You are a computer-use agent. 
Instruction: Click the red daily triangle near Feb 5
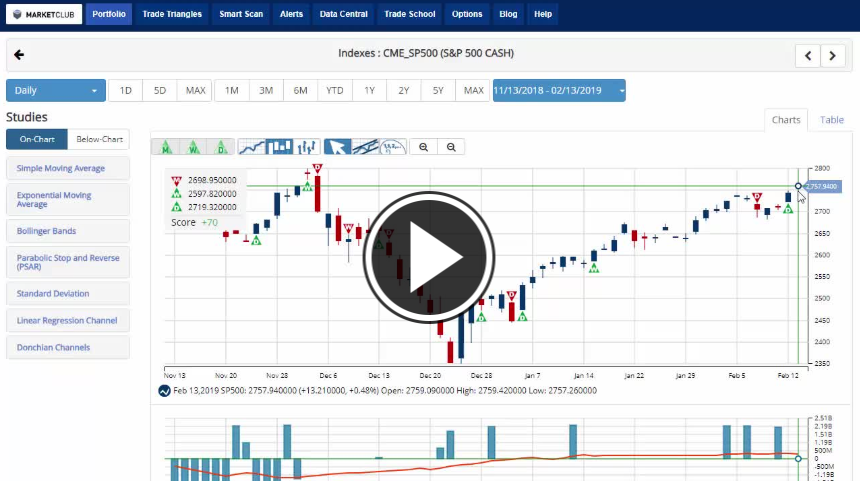tap(757, 197)
